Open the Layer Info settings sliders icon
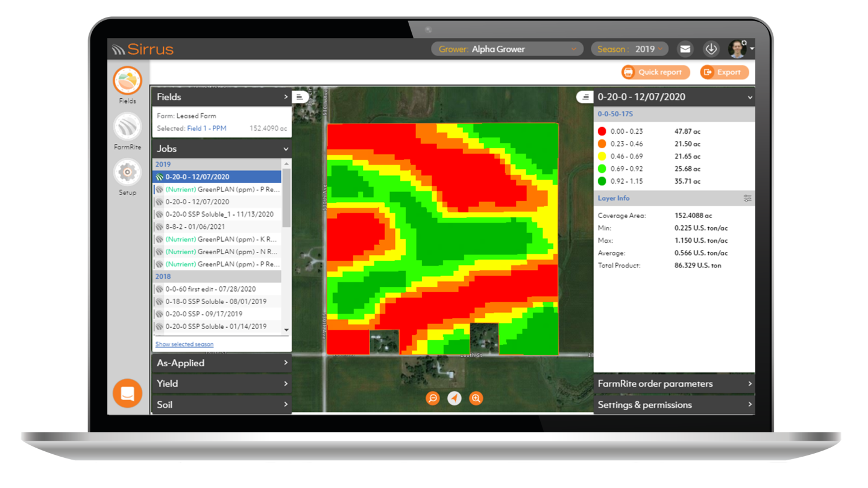Image resolution: width=868 pixels, height=488 pixels. [x=747, y=198]
